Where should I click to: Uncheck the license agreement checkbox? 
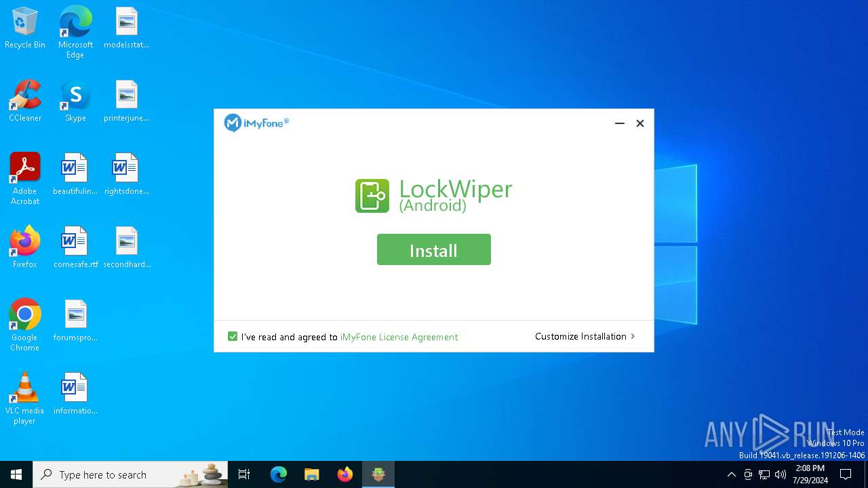(x=233, y=336)
